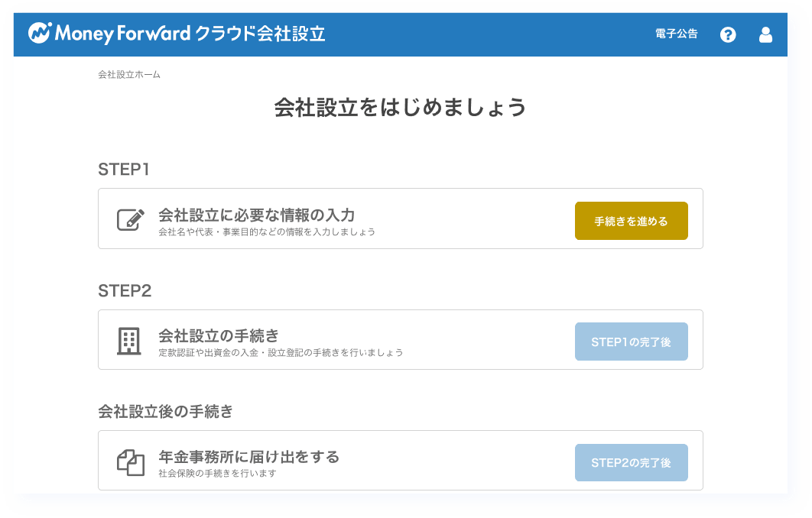The height and width of the screenshot is (518, 812).
Task: Click the 社会保険の手続きを行います description text
Action: (x=216, y=474)
